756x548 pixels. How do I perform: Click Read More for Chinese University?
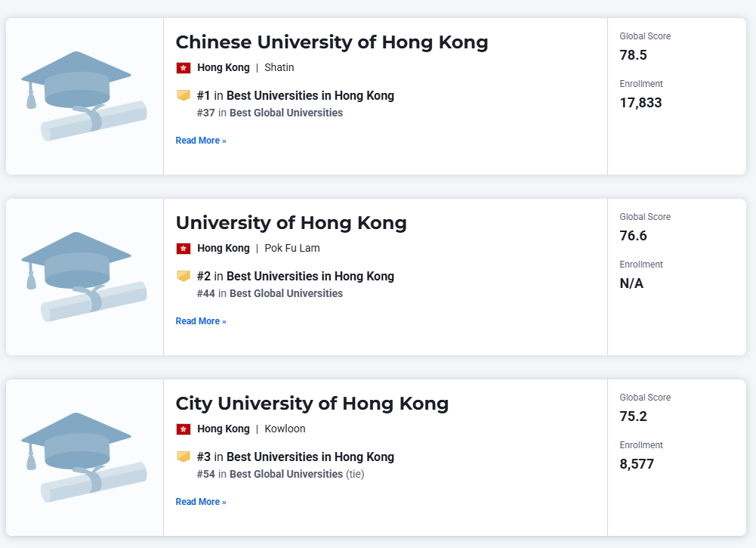(x=201, y=141)
